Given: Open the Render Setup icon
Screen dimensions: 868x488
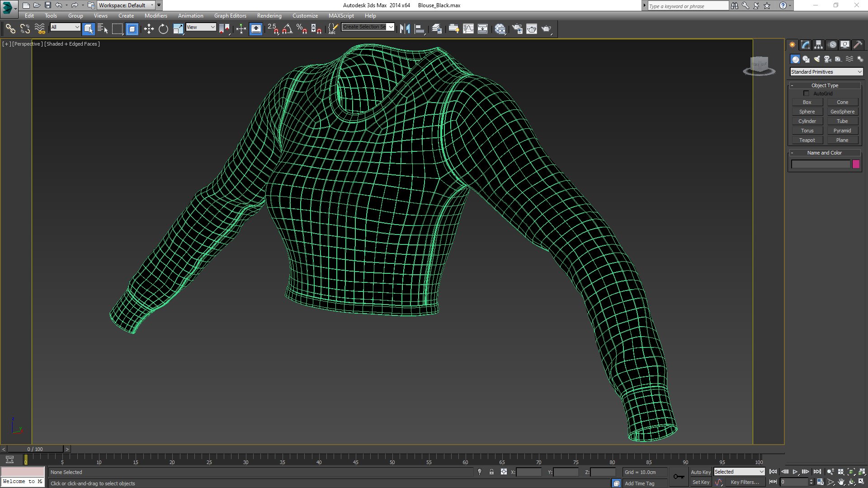Looking at the screenshot, I should pyautogui.click(x=517, y=29).
